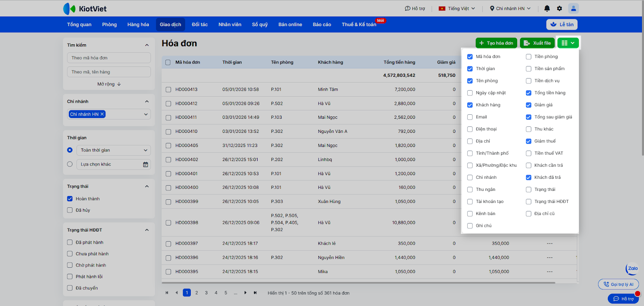
Task: Enable the Email column checkbox
Action: tap(470, 117)
